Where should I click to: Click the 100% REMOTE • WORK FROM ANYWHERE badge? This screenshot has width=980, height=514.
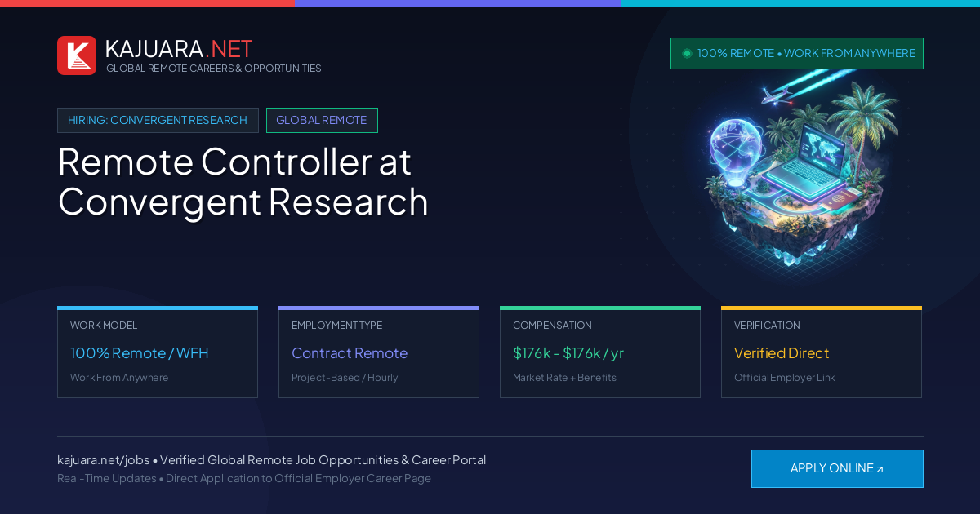coord(797,53)
